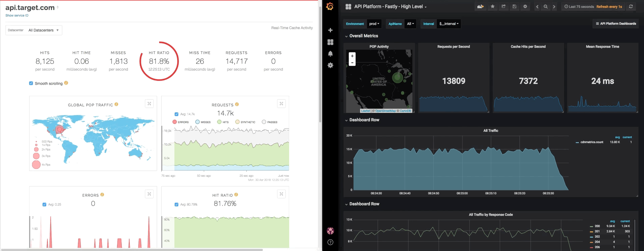644x251 pixels.
Task: Refresh the dashboard with the refresh icon
Action: 631,7
